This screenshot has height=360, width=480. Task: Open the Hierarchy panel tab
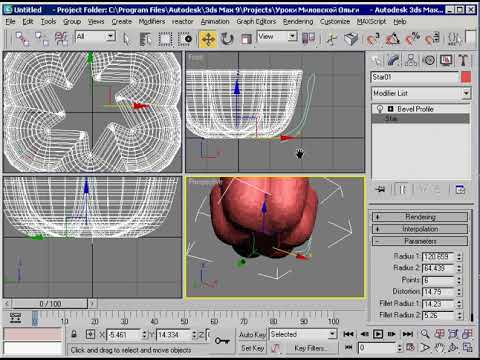click(x=411, y=60)
